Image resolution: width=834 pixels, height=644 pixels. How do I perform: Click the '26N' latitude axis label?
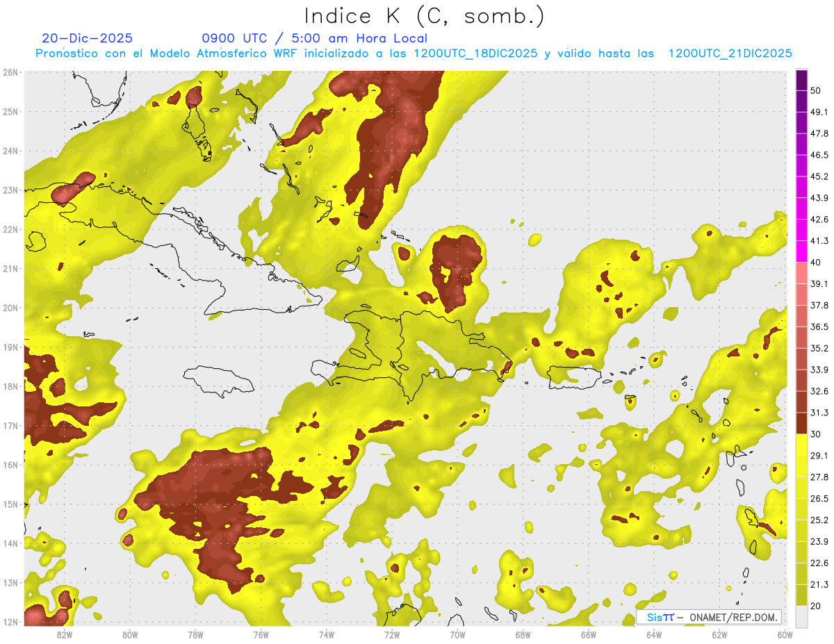pyautogui.click(x=10, y=72)
